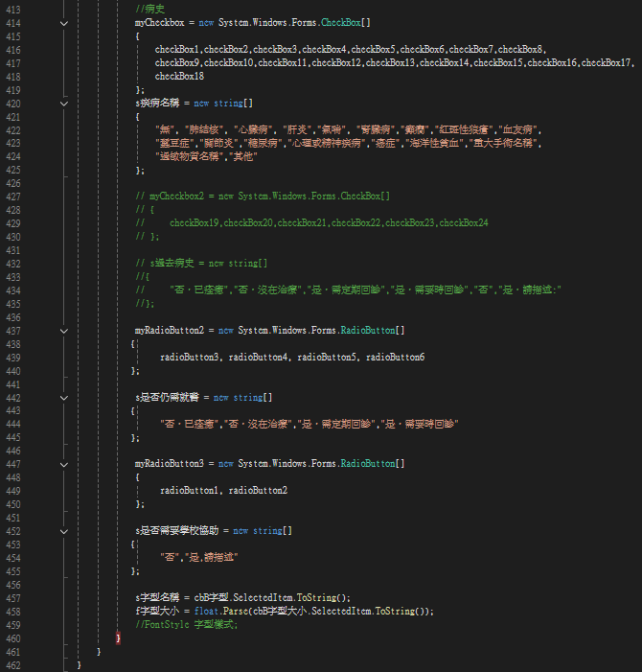
Task: Click the "血友病" string literal
Action: [517, 129]
